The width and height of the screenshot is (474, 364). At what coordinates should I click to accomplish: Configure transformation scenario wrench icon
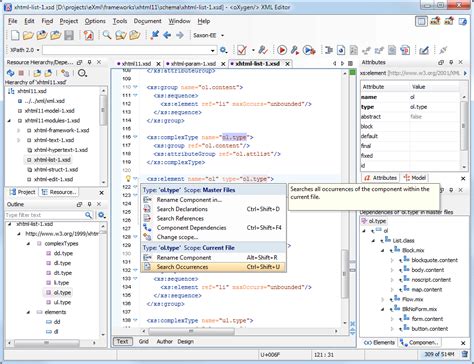295,50
